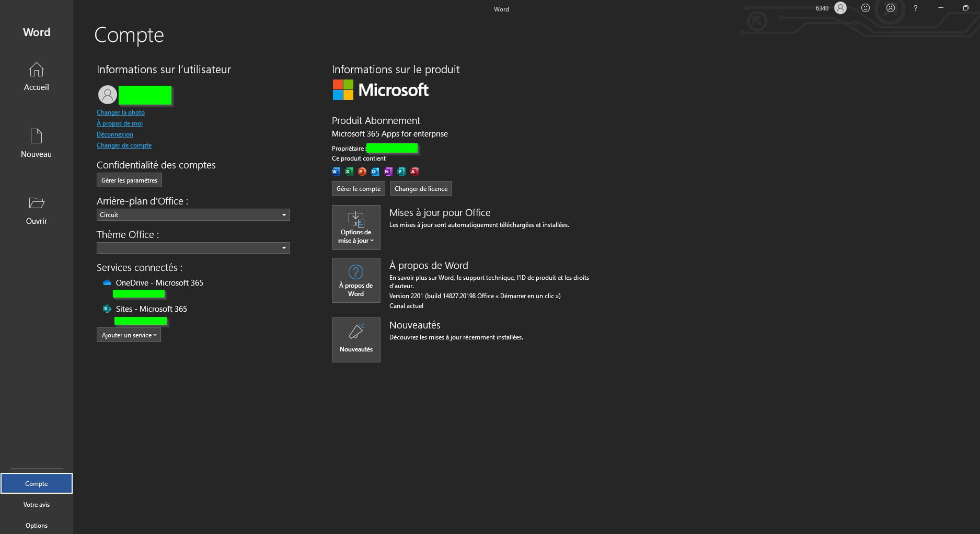Select the Sites - Microsoft 365 service entry
The width and height of the screenshot is (980, 534).
152,309
